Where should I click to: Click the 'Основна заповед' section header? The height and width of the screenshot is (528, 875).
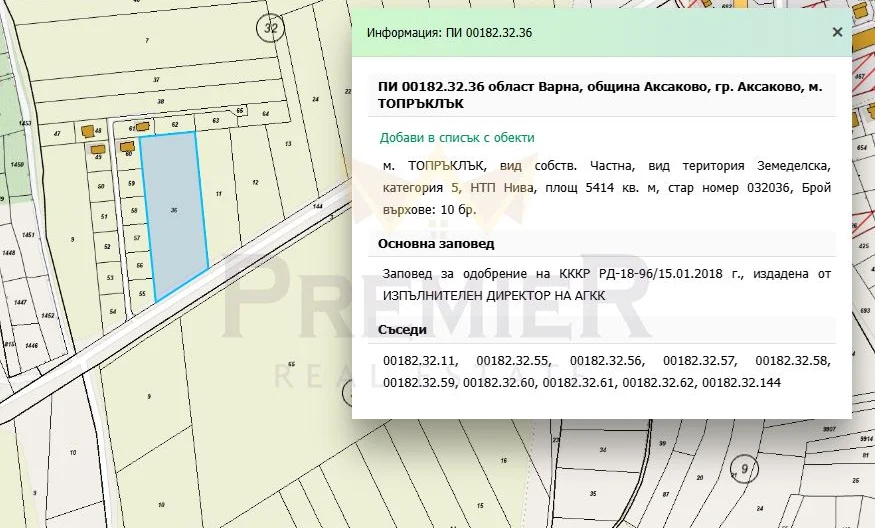tap(436, 243)
